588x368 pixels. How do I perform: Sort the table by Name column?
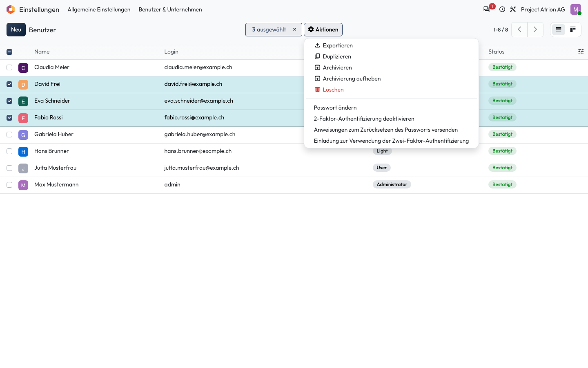42,52
